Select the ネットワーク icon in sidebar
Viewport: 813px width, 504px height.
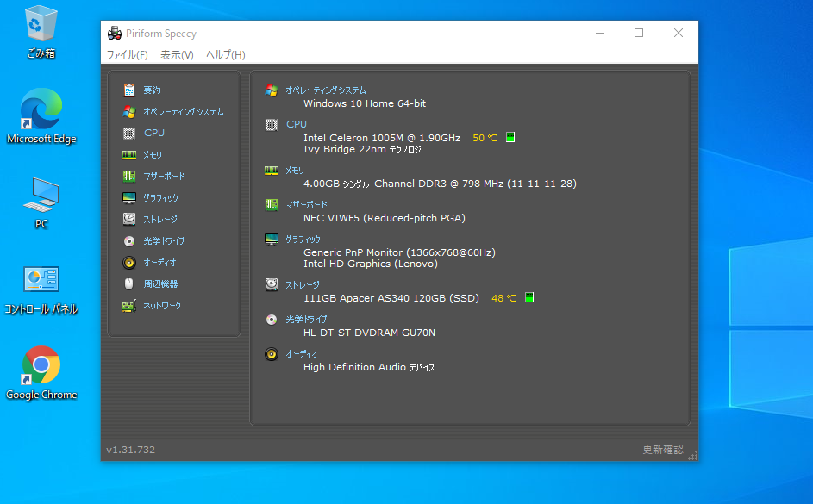pyautogui.click(x=129, y=306)
